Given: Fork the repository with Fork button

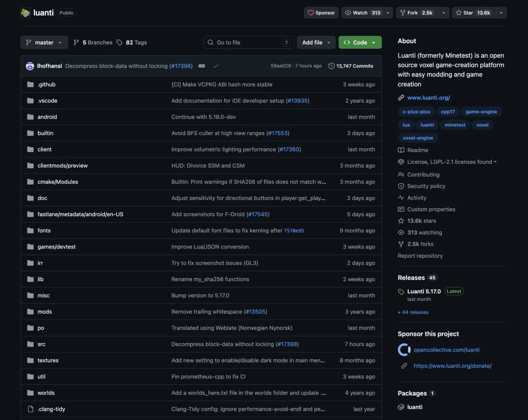Looking at the screenshot, I should 417,13.
